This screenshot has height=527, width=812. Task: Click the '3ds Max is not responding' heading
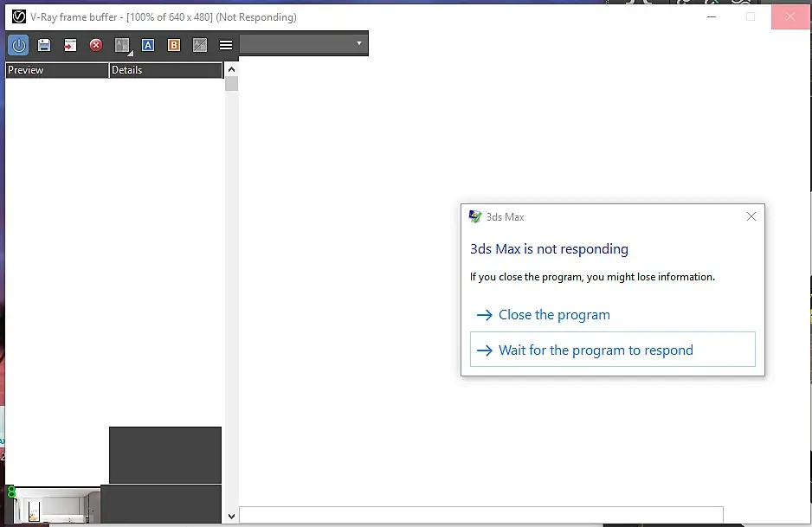[x=549, y=249]
